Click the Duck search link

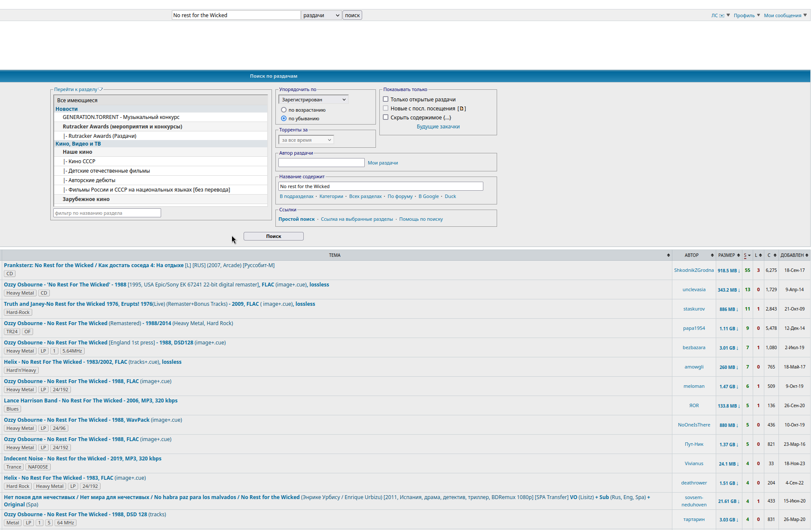(x=450, y=196)
